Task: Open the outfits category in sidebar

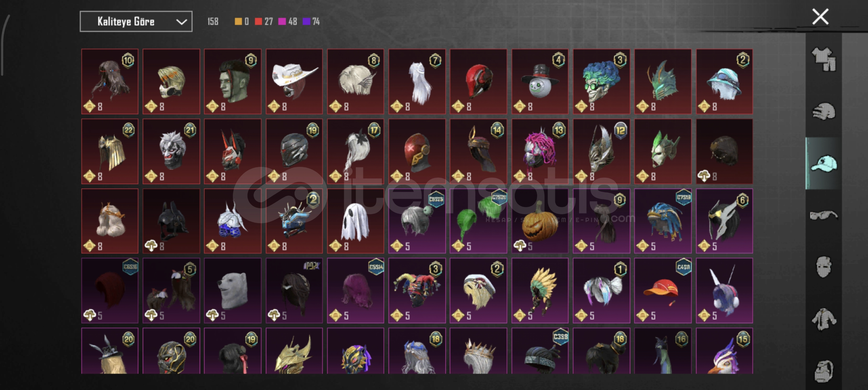Action: pos(824,59)
